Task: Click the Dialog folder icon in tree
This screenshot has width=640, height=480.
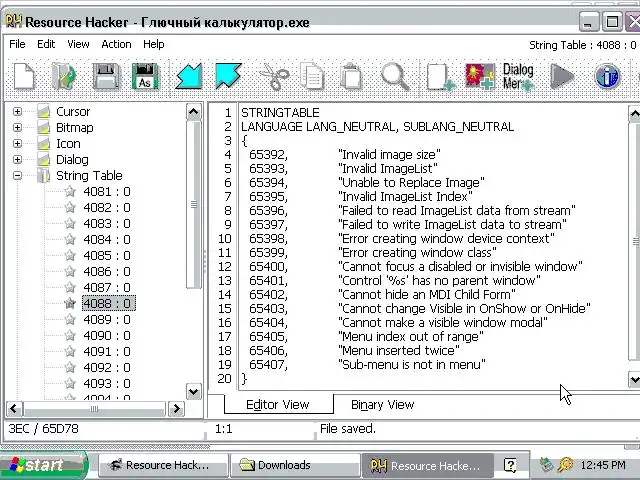Action: (x=44, y=160)
